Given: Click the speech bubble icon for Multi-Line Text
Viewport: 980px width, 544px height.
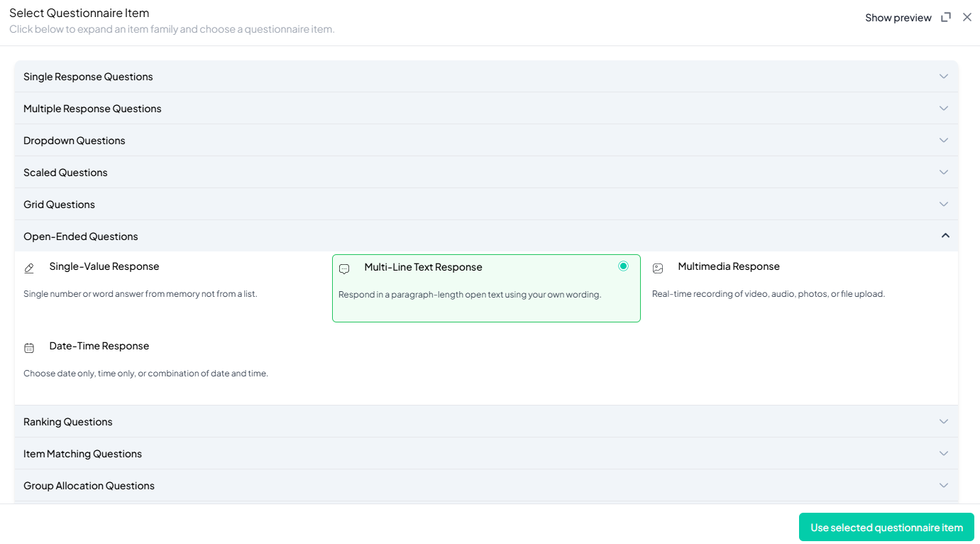Looking at the screenshot, I should coord(344,269).
